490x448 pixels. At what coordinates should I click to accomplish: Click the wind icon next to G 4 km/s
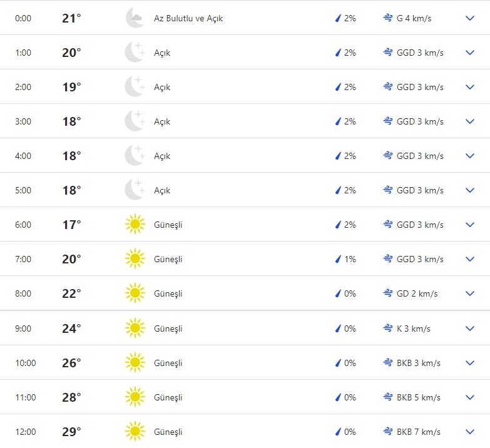(x=388, y=18)
